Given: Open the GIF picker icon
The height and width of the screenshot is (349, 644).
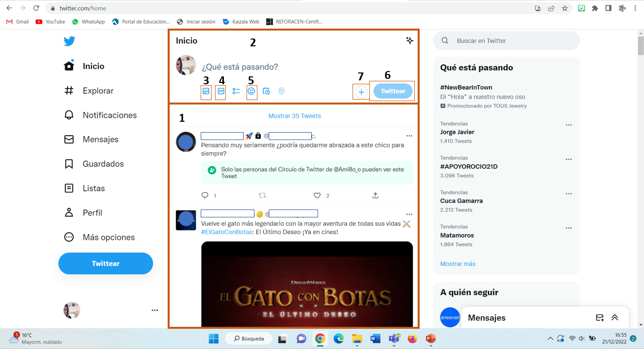Looking at the screenshot, I should [221, 91].
